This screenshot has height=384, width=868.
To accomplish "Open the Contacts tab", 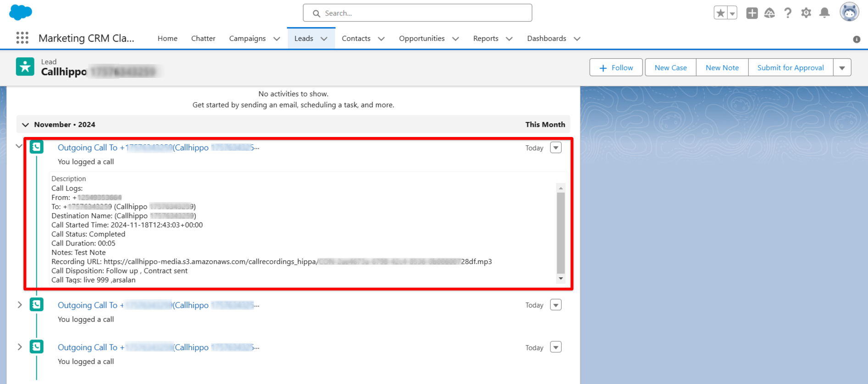I will point(356,38).
